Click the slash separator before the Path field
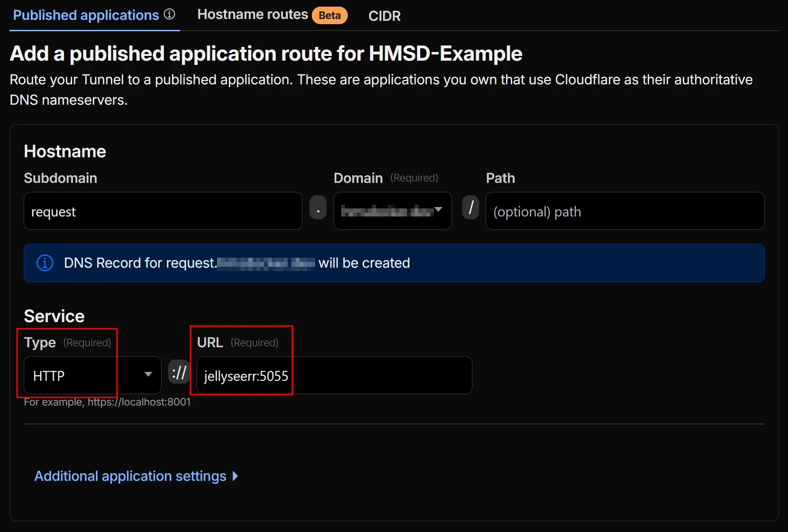788x532 pixels. [x=471, y=207]
